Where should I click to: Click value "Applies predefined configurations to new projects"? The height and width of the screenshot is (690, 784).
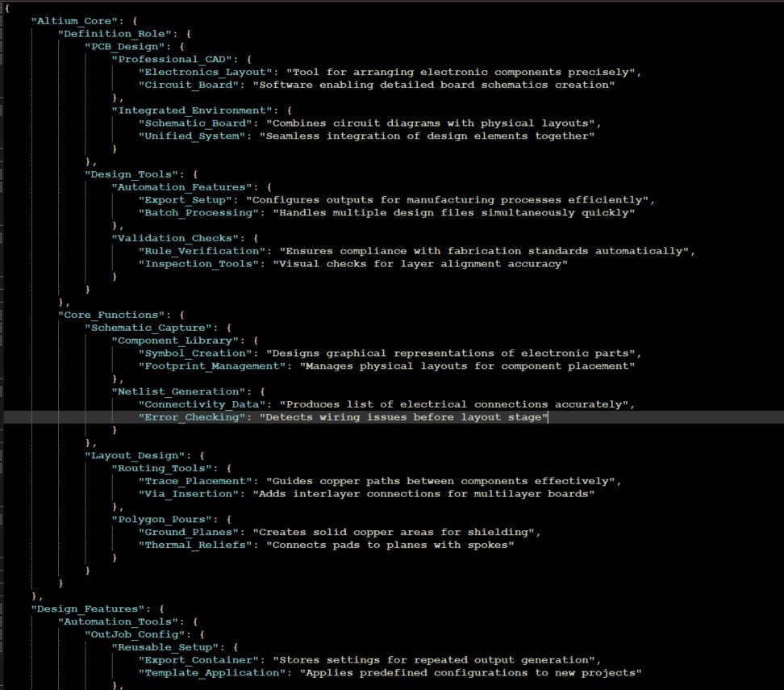[470, 673]
